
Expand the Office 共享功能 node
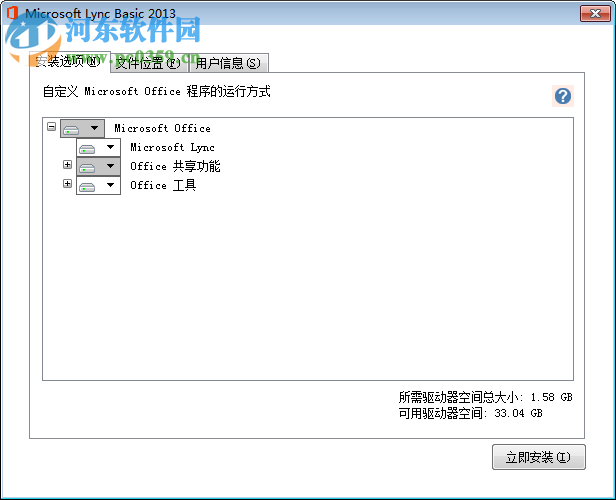68,165
